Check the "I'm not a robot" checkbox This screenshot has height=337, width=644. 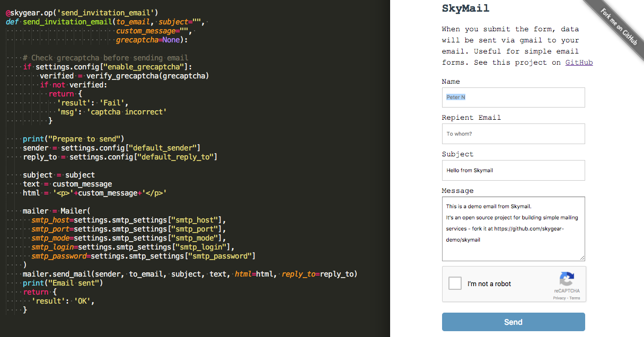coord(455,283)
